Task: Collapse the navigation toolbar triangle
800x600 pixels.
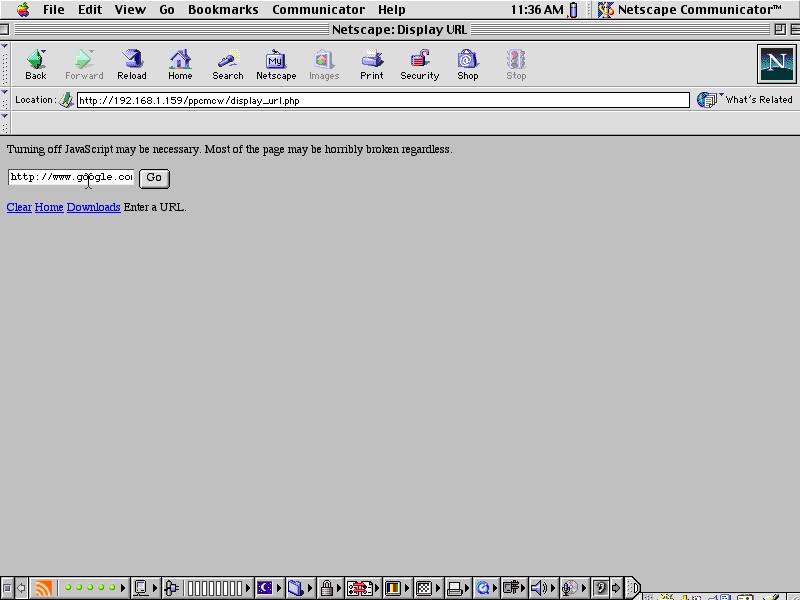Action: [x=5, y=46]
